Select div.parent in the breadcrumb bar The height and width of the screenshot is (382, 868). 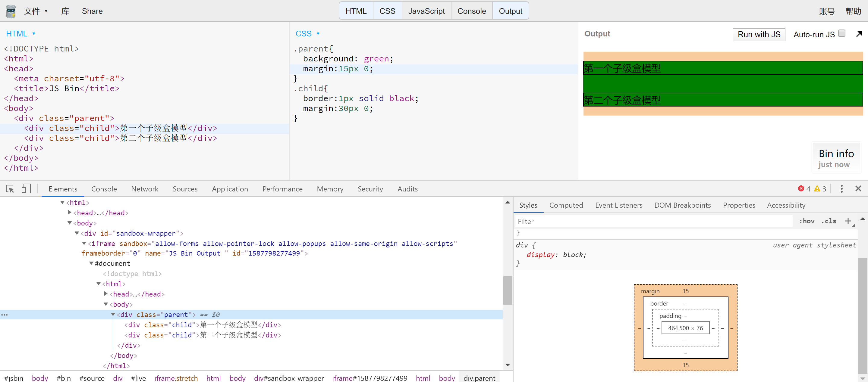point(479,377)
